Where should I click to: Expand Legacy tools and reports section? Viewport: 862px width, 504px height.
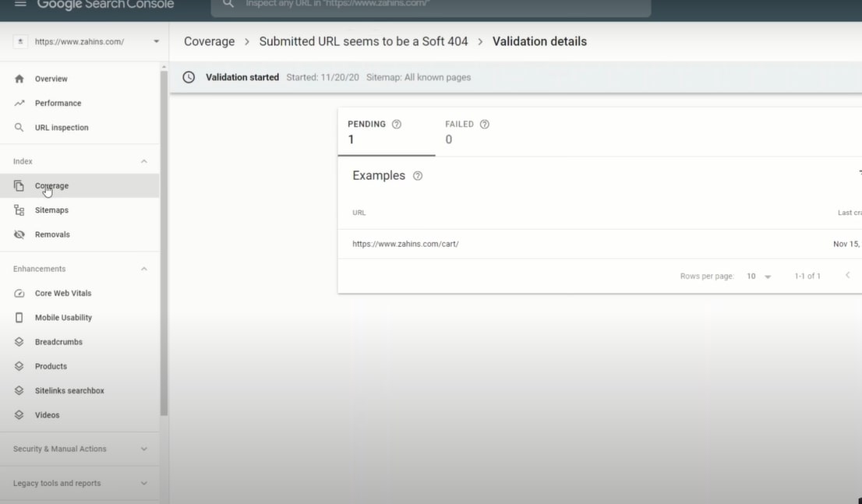tap(143, 484)
